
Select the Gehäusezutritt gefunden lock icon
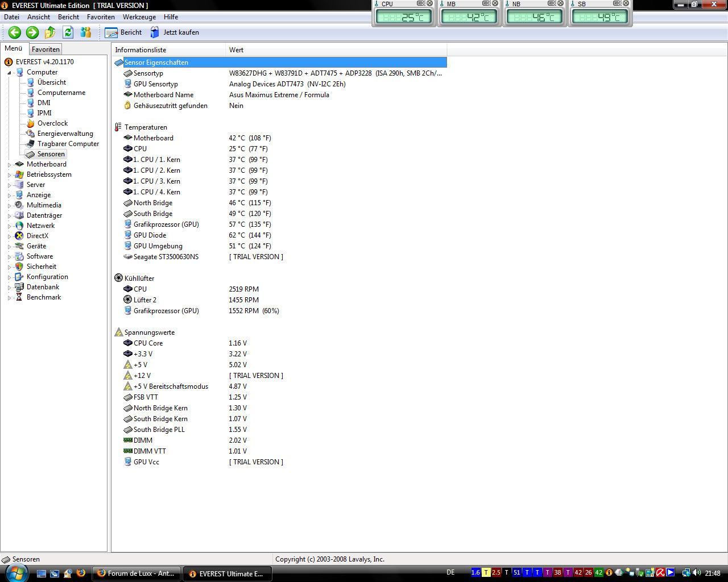point(127,106)
